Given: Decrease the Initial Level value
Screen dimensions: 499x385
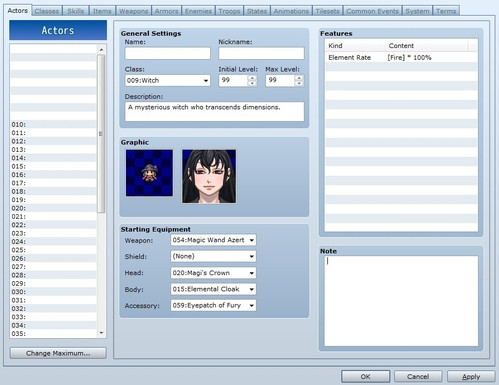Looking at the screenshot, I should [252, 83].
